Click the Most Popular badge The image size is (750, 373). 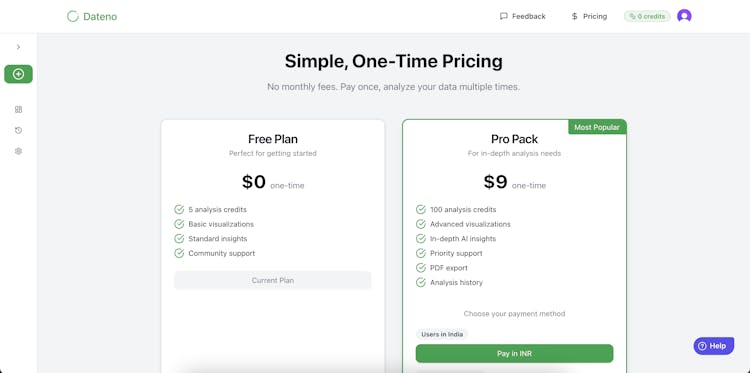point(597,127)
